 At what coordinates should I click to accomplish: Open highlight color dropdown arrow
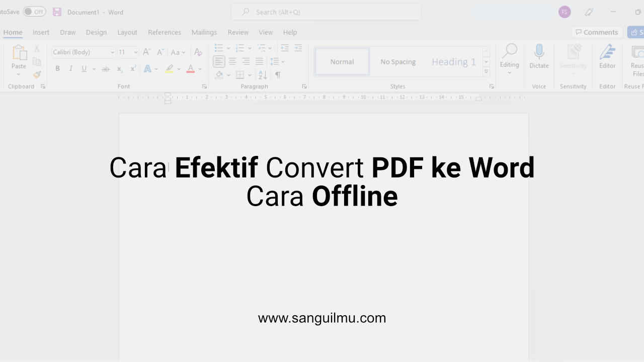point(179,69)
